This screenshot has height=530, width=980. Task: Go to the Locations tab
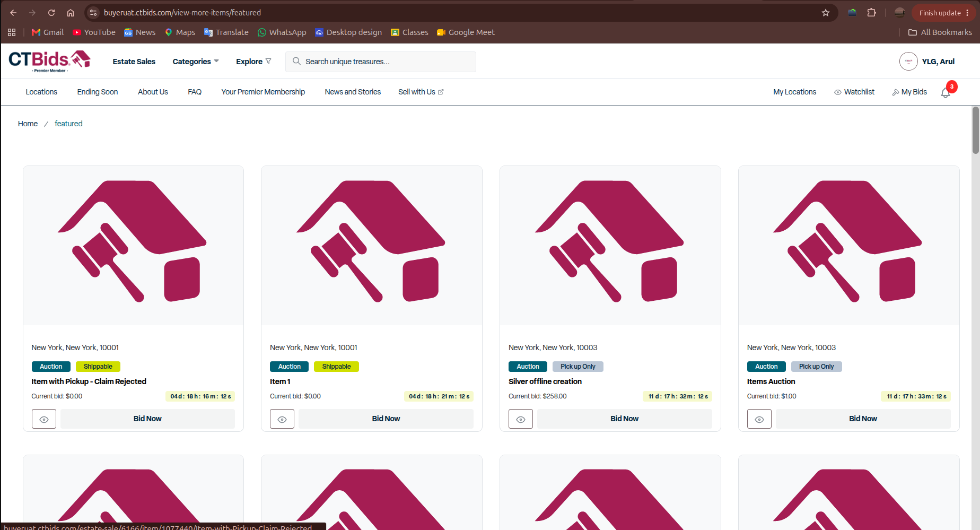[x=41, y=92]
